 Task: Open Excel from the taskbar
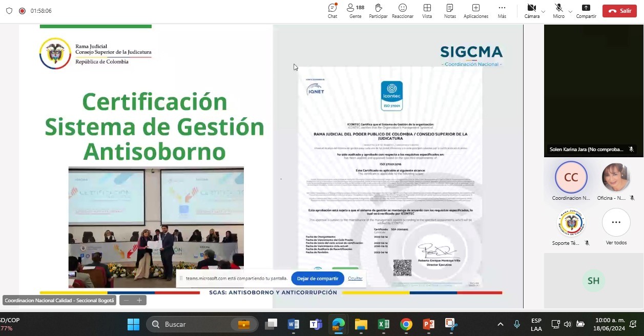(384, 324)
